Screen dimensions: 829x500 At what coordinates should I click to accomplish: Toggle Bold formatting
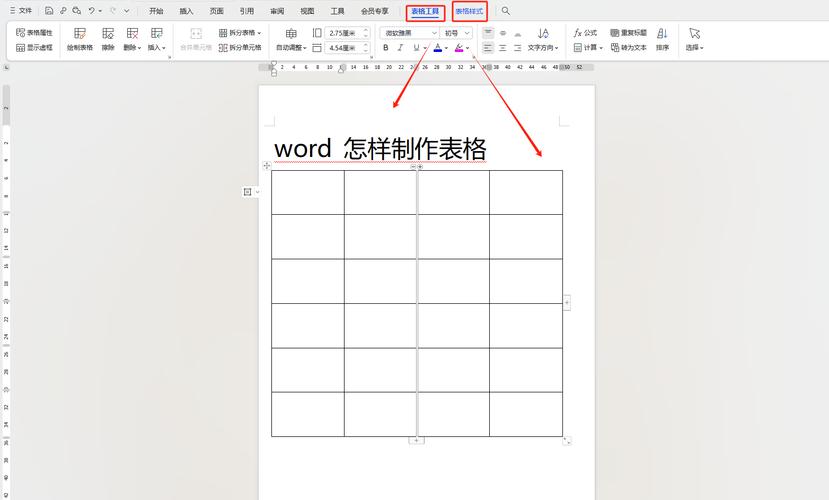tap(385, 48)
